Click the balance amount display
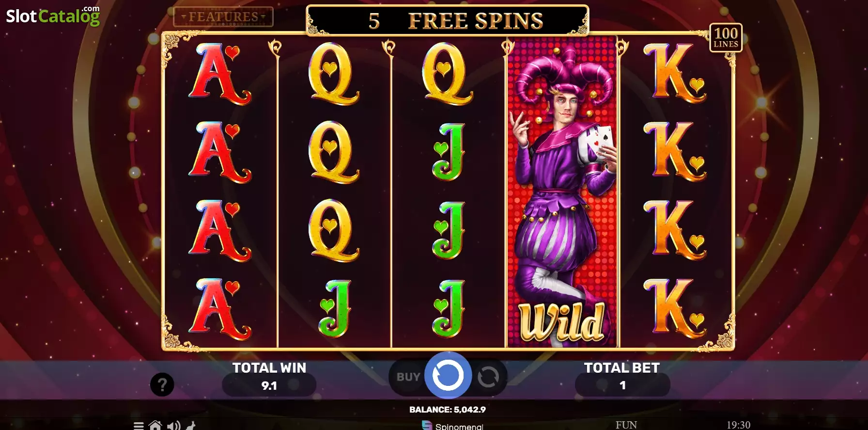868x430 pixels. 448,410
